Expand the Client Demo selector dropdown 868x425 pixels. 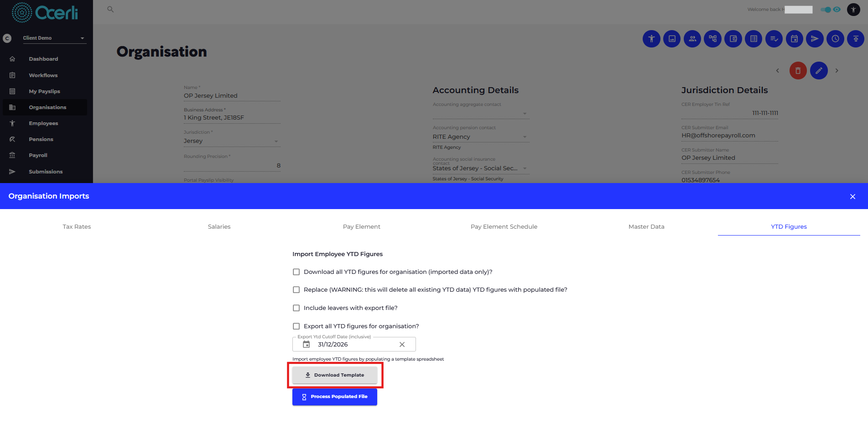(54, 38)
